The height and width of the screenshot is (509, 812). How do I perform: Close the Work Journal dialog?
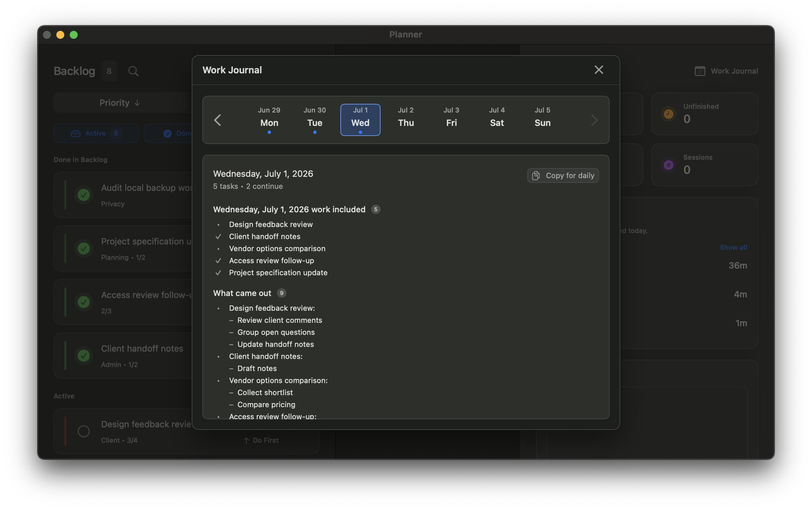click(x=599, y=70)
